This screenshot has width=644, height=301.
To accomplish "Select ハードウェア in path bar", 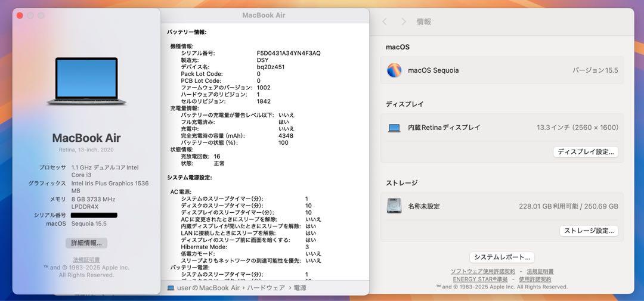I will tap(266, 288).
